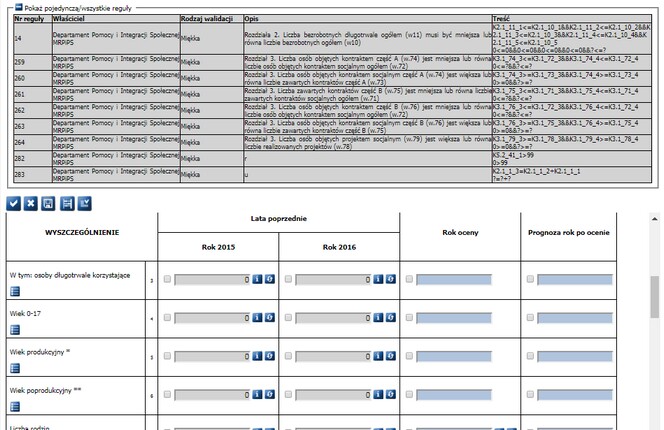Click the scrollbar up arrow

(x=654, y=218)
